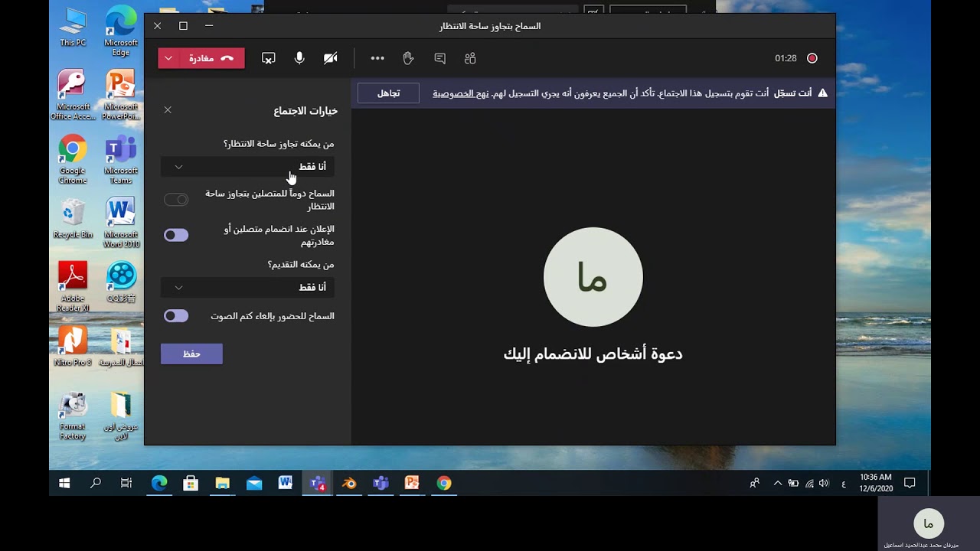
Task: Open second Teams icon on taskbar
Action: (381, 483)
